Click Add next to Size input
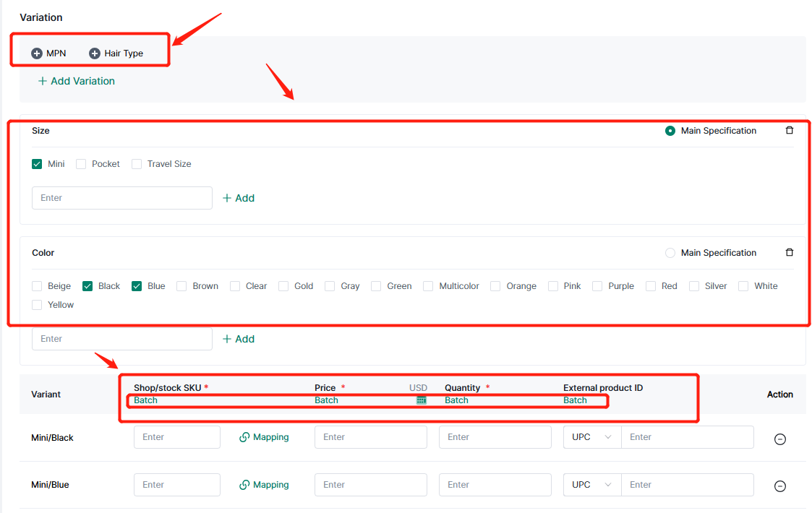 point(238,198)
